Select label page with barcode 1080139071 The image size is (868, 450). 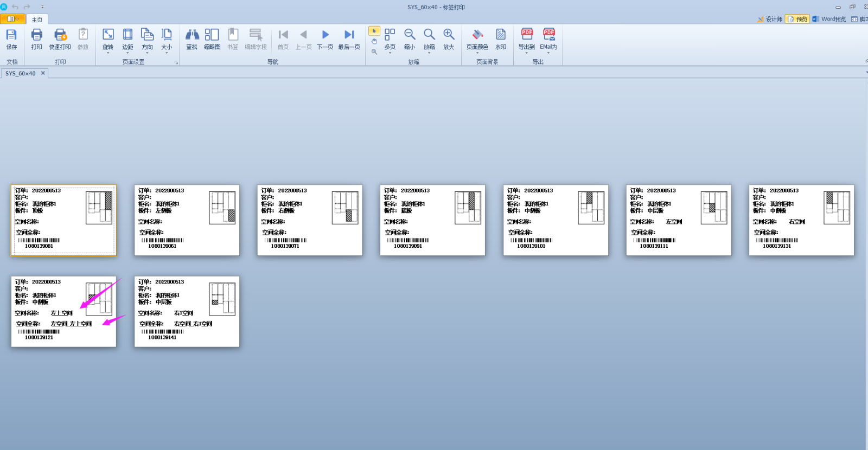click(310, 220)
